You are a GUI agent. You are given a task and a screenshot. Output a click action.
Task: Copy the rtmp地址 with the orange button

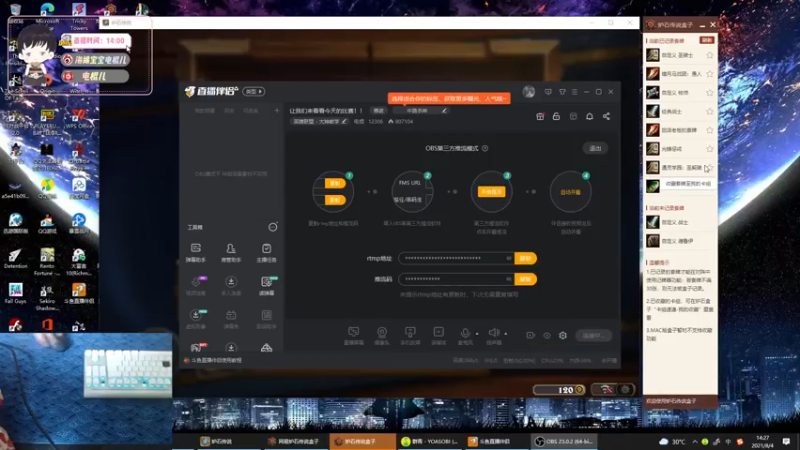(x=526, y=258)
